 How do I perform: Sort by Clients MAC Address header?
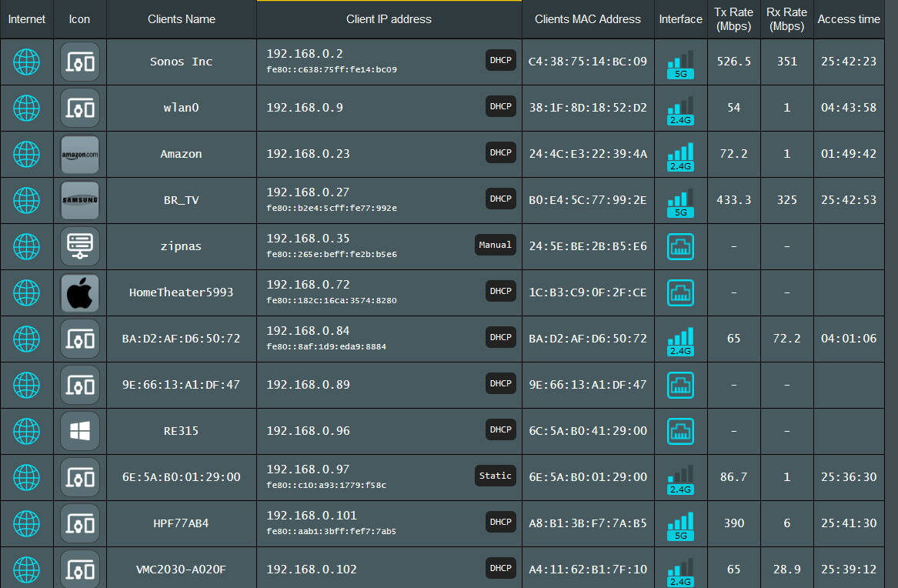pos(588,19)
